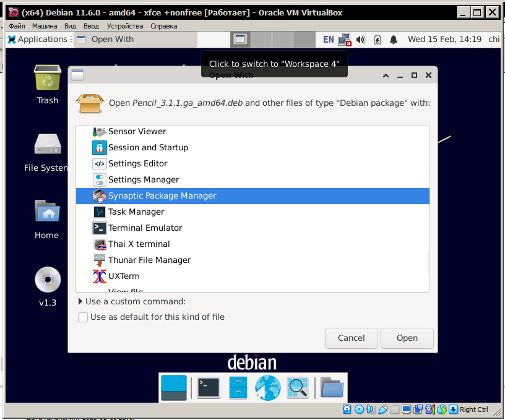The image size is (505, 420).
Task: Click Open With taskbar window button
Action: (136, 40)
